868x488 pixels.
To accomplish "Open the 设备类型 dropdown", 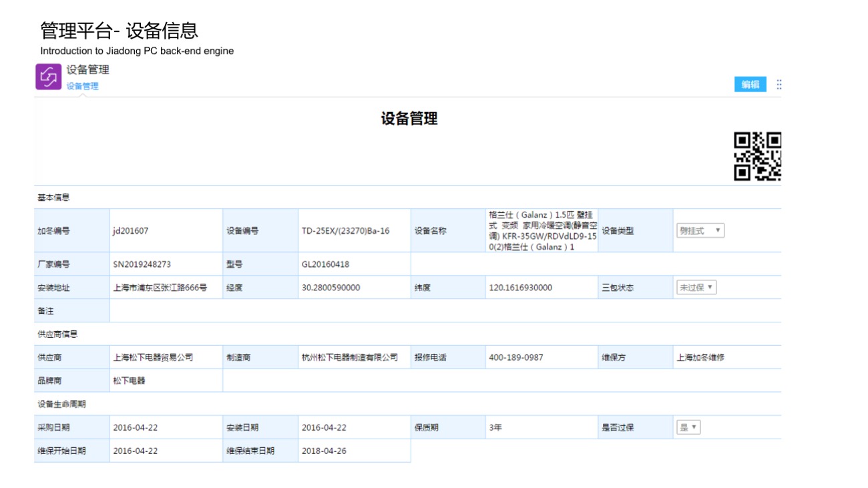I will [x=700, y=231].
